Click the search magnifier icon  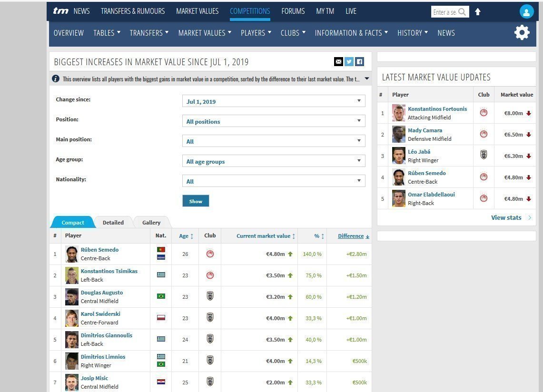(462, 12)
